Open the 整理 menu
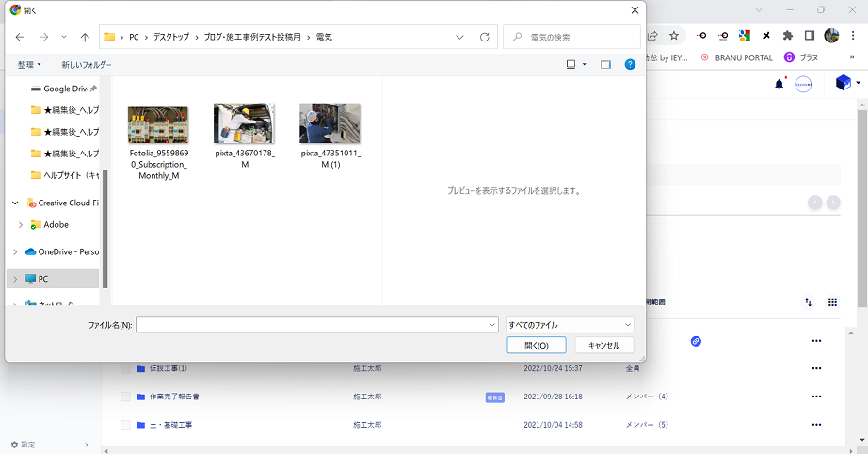 click(x=29, y=65)
